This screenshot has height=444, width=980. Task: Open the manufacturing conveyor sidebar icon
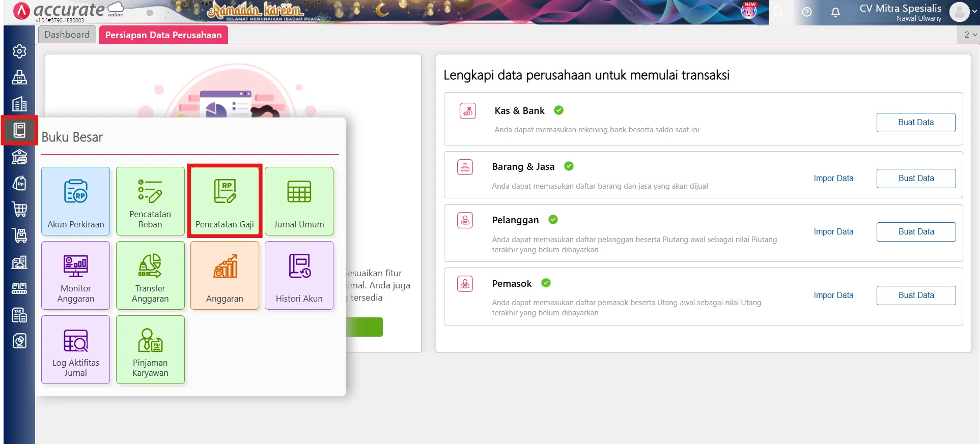[x=19, y=288]
